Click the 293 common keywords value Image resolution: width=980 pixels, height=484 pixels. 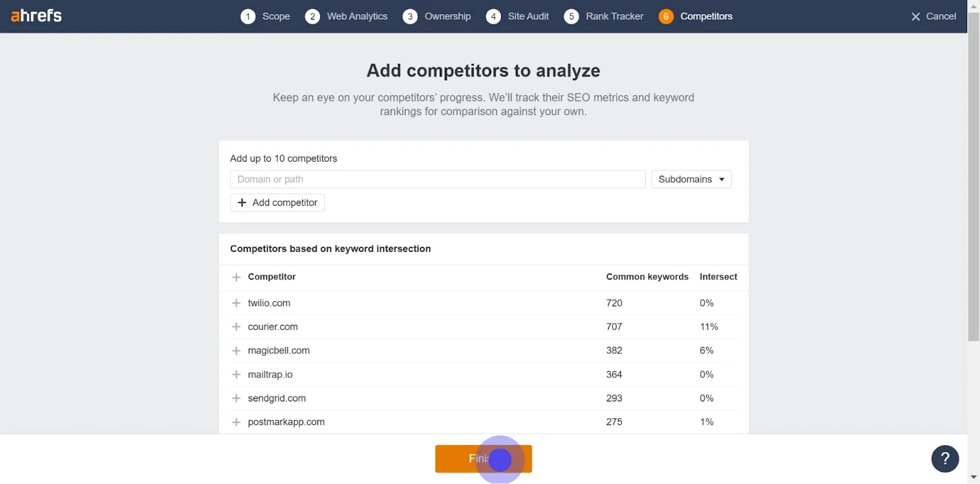coord(614,398)
